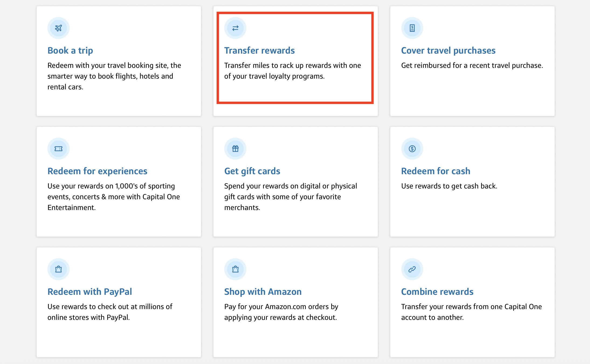The height and width of the screenshot is (364, 590).
Task: Click 'Get reimbursed for a recent travel purchase' text
Action: 472,65
